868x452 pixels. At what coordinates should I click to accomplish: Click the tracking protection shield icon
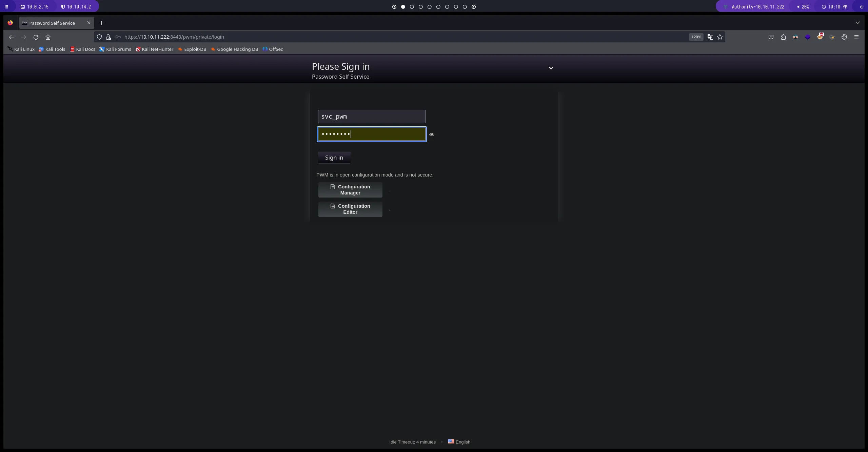pyautogui.click(x=99, y=37)
